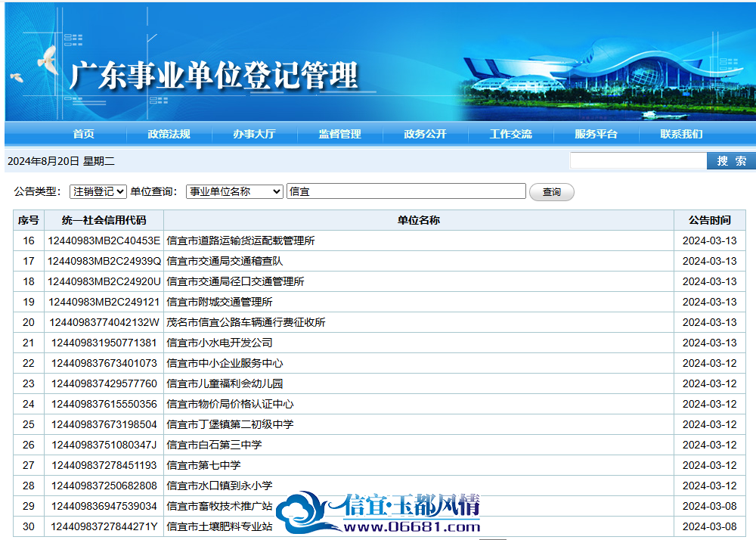Select unit name 信宜市小水电开发公司
This screenshot has height=540, width=756.
(219, 343)
